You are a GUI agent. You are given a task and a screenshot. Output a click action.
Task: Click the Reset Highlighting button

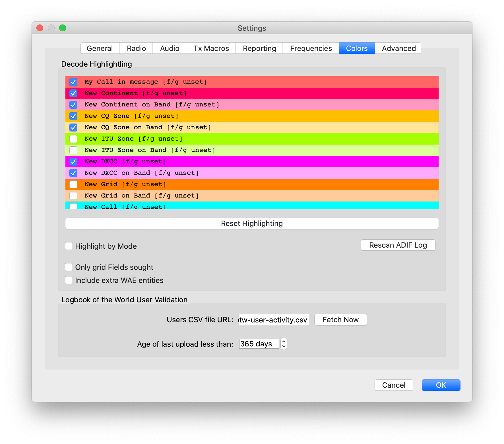click(x=252, y=223)
